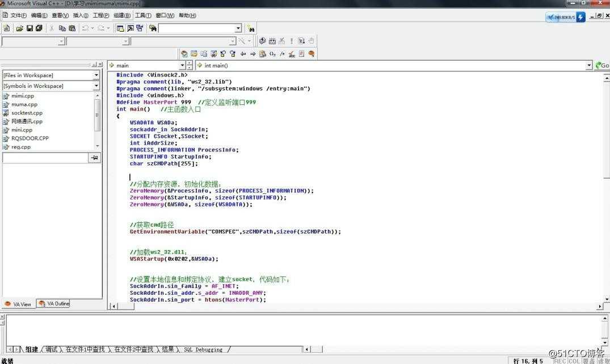610x364 pixels.
Task: Save the current file via toolbar
Action: 30,28
